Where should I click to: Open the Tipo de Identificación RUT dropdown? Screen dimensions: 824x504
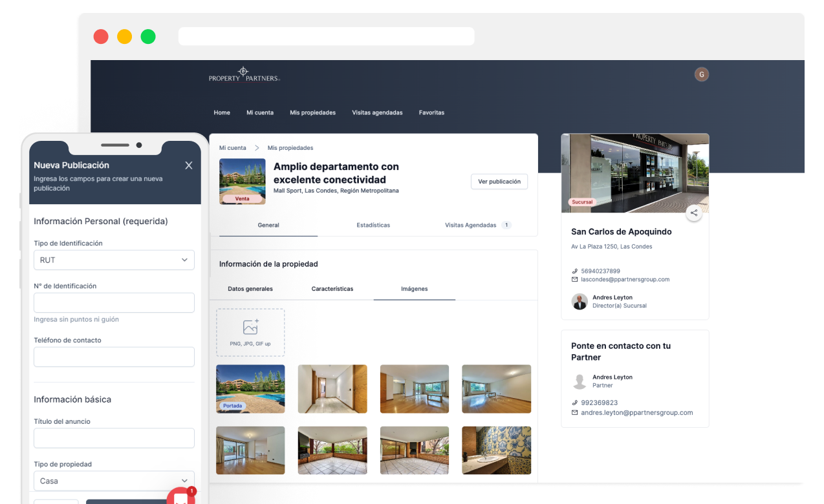(x=114, y=260)
